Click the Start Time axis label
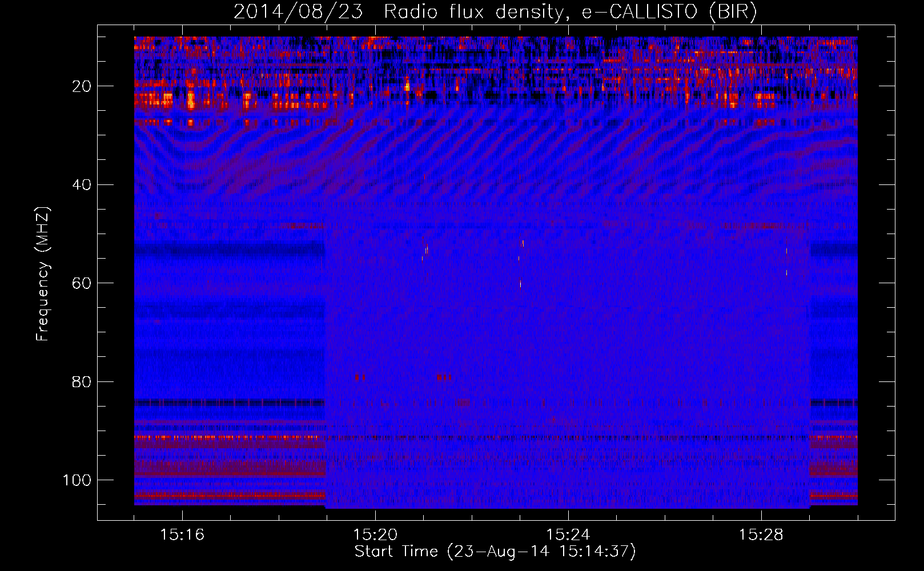The height and width of the screenshot is (571, 924). pos(495,552)
